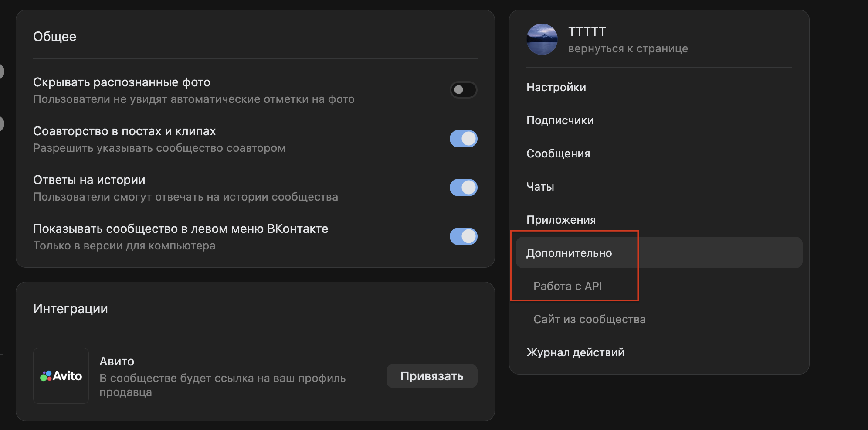Enable Скрывать распознанные фото toggle
Viewport: 868px width, 430px height.
tap(463, 90)
